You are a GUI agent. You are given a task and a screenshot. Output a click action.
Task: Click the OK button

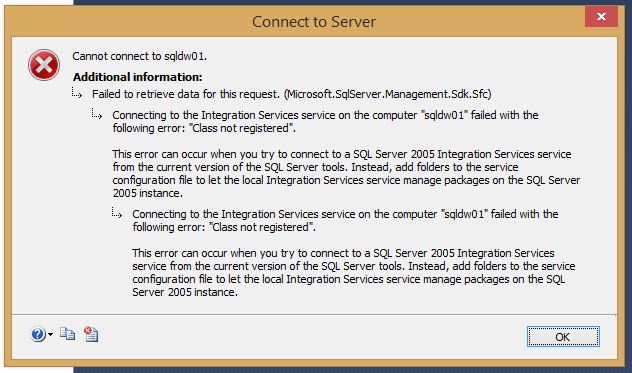click(563, 337)
